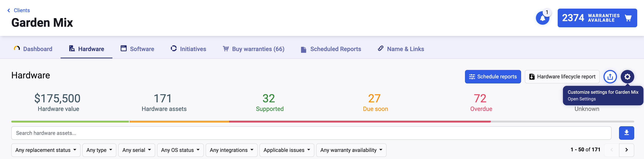Screen dimensions: 644x159
Task: Click the $175,500 Hardware value stat
Action: pos(58,102)
